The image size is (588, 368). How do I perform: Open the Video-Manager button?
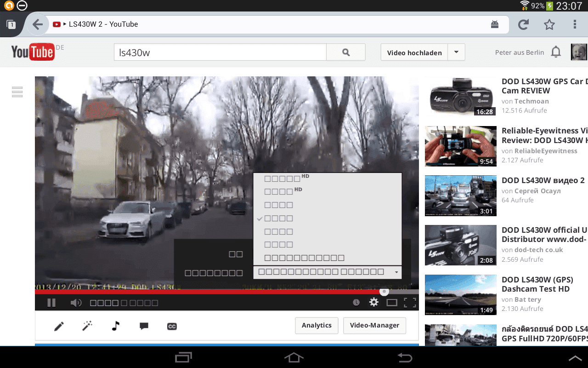pyautogui.click(x=374, y=325)
